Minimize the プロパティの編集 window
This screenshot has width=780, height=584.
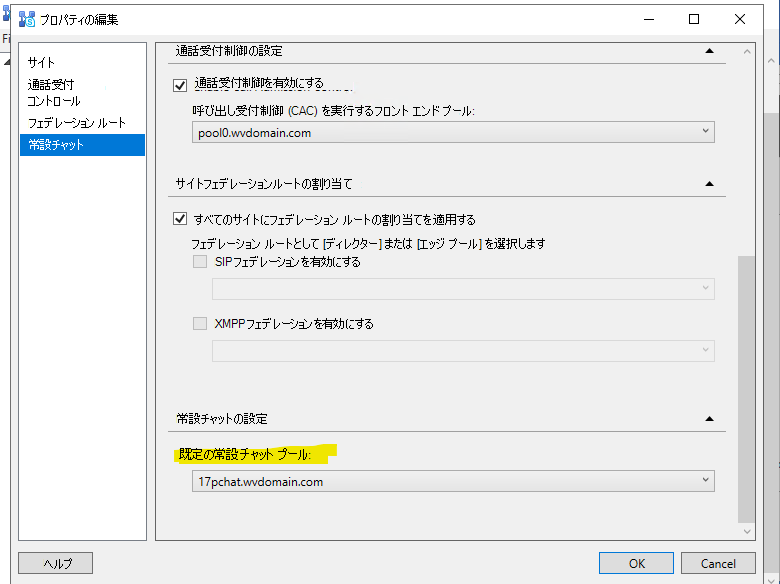pyautogui.click(x=649, y=19)
